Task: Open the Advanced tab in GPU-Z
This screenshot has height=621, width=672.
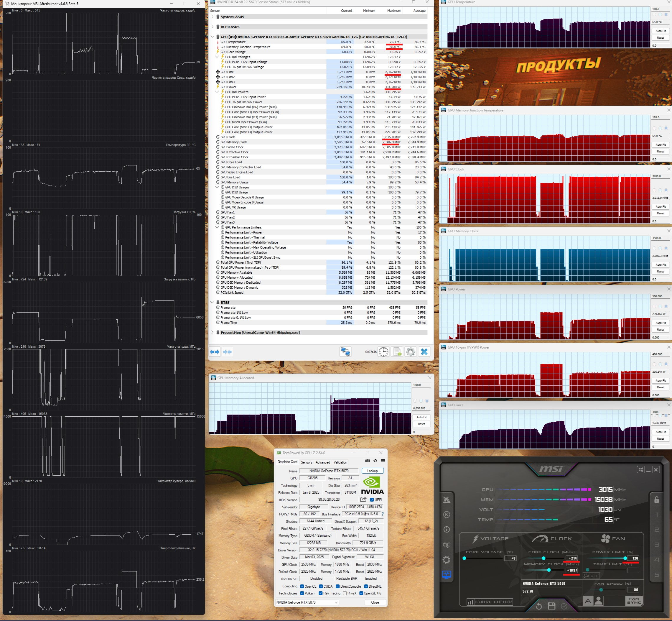Action: tap(323, 462)
